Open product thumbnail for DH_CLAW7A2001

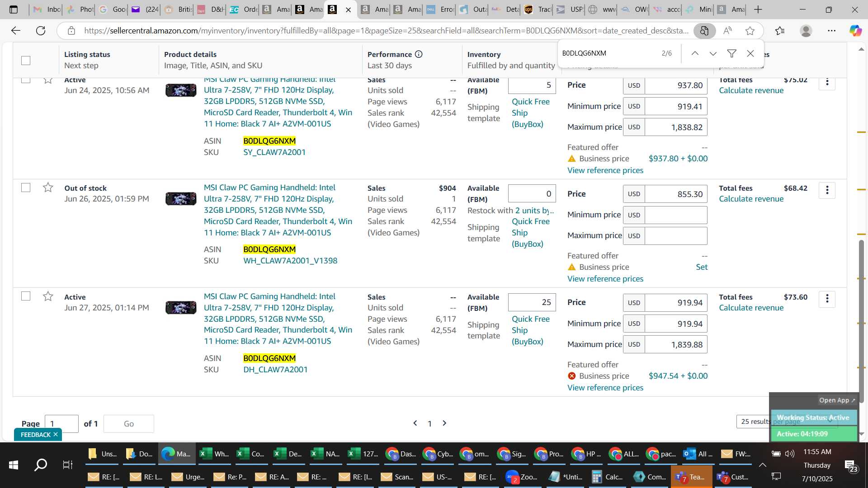tap(181, 308)
